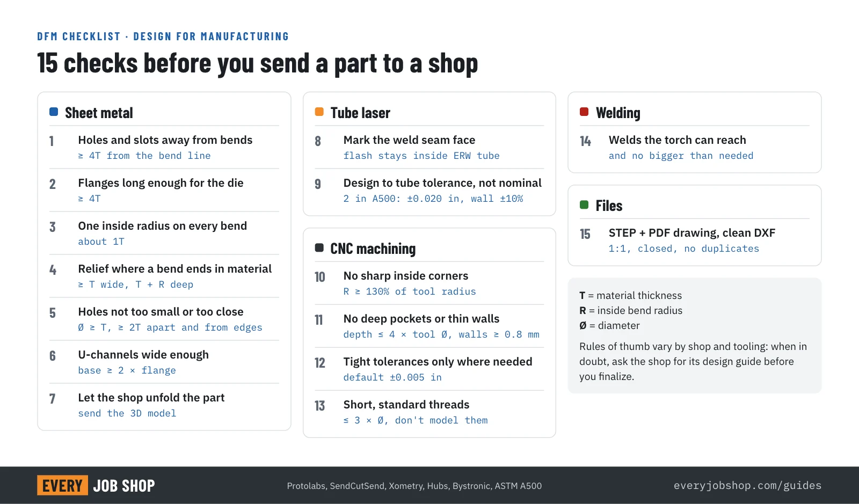Viewport: 859px width, 504px height.
Task: Click the number 13 beside Short, standard threads
Action: pyautogui.click(x=320, y=406)
